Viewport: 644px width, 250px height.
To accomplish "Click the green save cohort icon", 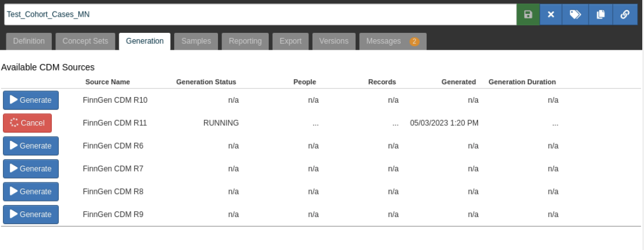I will click(528, 14).
